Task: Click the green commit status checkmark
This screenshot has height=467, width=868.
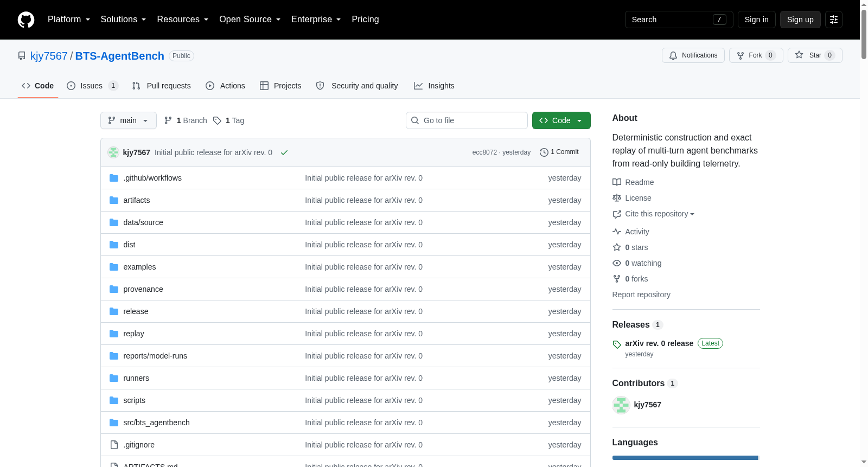Action: (x=284, y=152)
